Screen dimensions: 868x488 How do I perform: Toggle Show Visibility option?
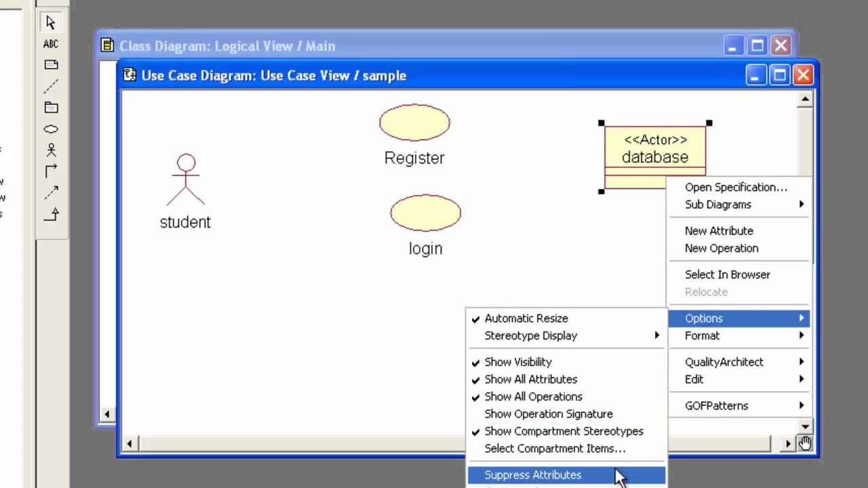coord(566,362)
